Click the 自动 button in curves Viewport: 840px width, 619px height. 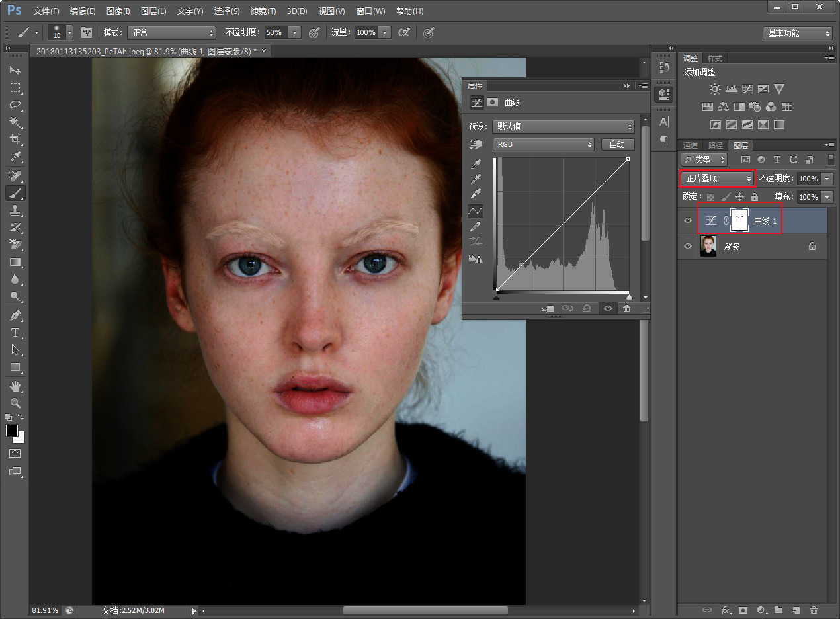[617, 144]
